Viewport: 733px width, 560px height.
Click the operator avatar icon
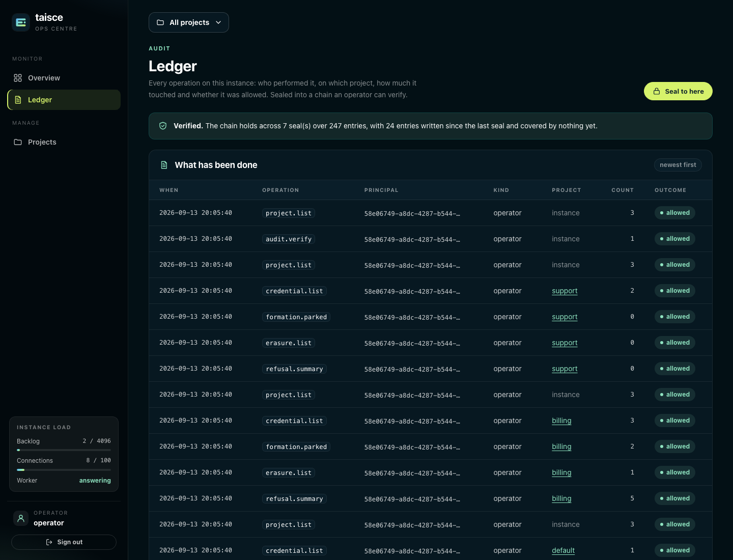[21, 518]
